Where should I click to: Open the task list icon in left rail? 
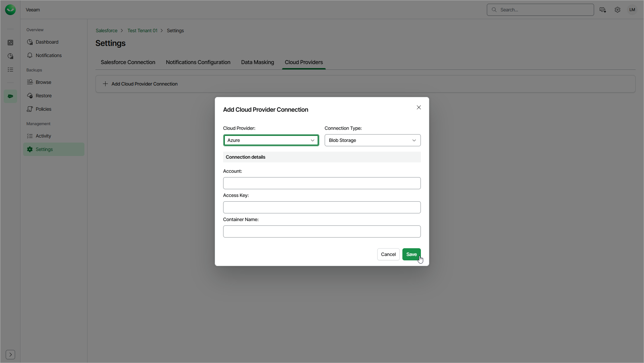tap(10, 69)
